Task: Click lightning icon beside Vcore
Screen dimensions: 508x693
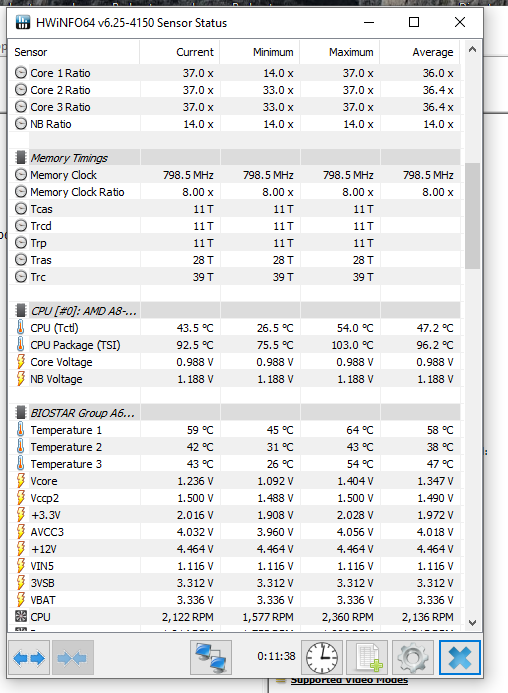Action: (x=20, y=481)
